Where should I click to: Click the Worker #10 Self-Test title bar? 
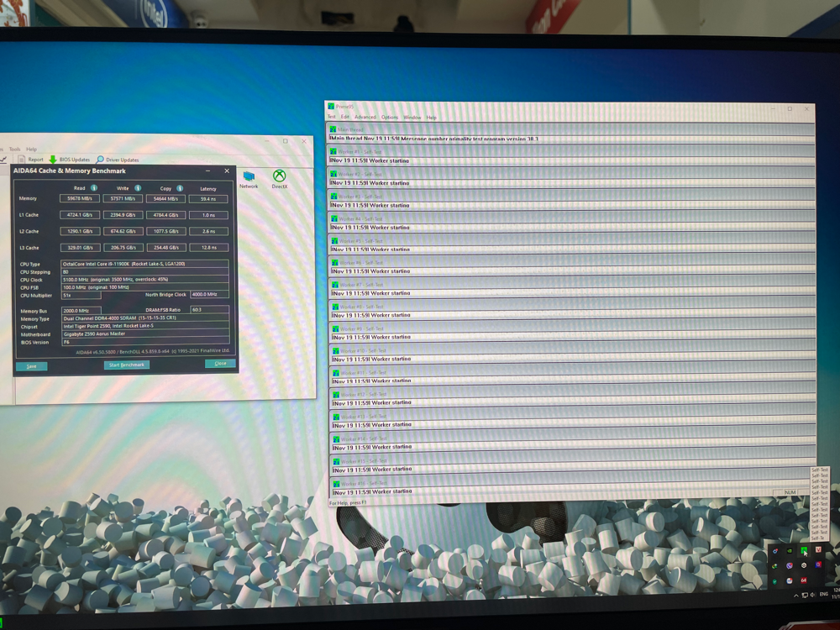573,351
